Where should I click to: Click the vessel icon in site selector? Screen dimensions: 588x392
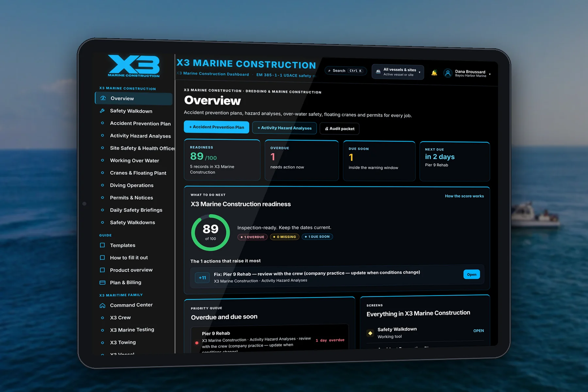pyautogui.click(x=378, y=72)
